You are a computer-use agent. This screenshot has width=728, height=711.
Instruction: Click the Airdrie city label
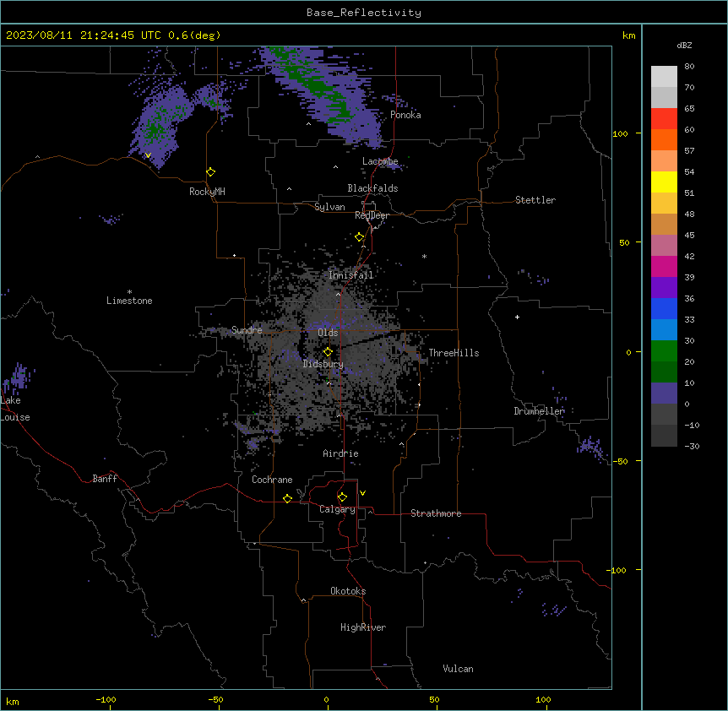click(340, 453)
